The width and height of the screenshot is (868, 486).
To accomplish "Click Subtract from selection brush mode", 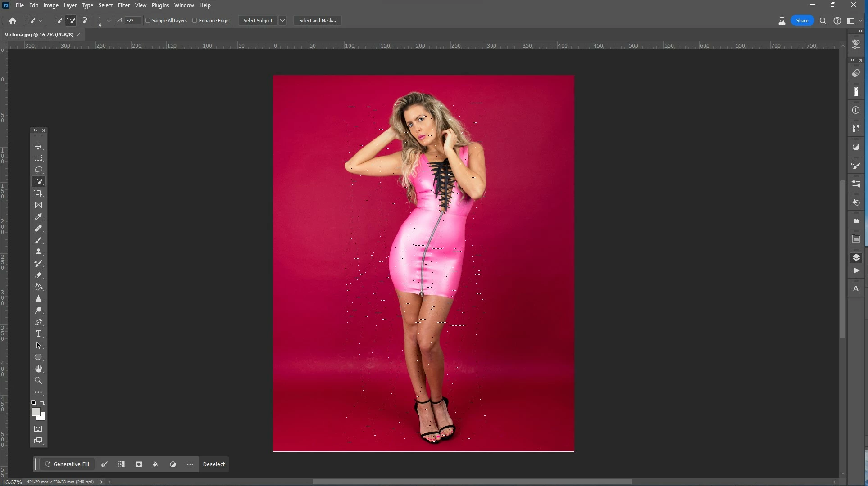I will tap(83, 20).
